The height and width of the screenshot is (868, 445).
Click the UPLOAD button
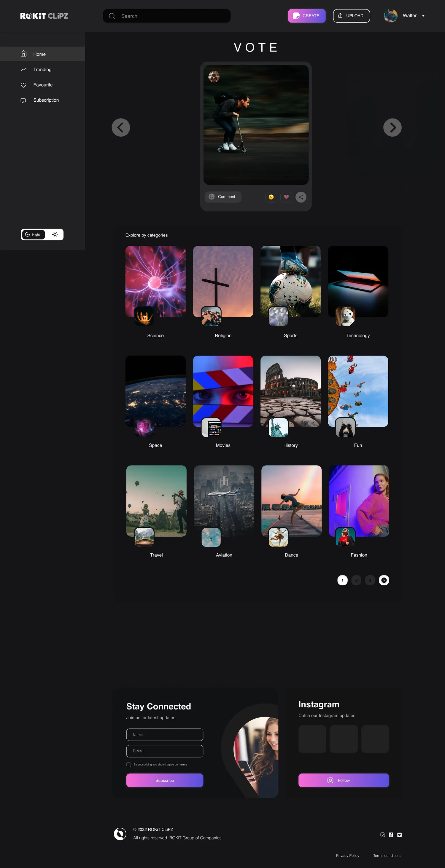(x=351, y=16)
